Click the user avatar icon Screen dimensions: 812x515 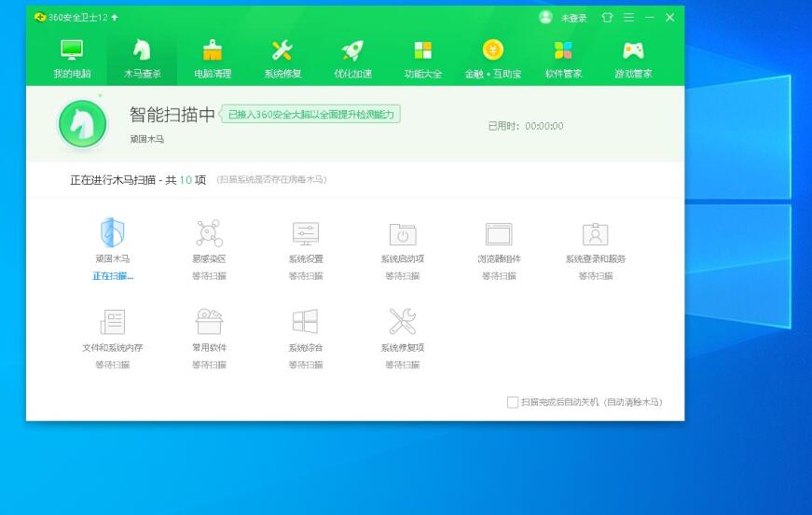[545, 17]
